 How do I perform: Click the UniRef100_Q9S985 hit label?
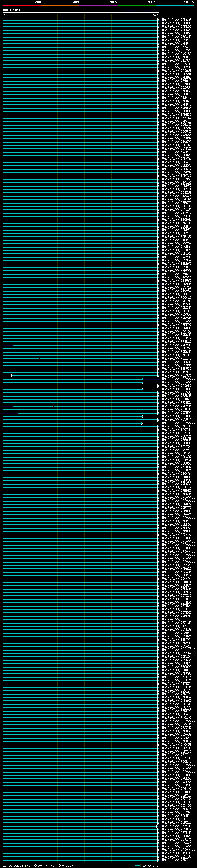[x=177, y=386]
